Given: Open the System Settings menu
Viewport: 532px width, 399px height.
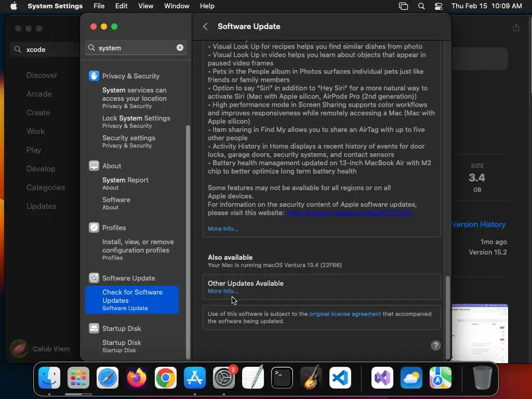Looking at the screenshot, I should coord(55,6).
